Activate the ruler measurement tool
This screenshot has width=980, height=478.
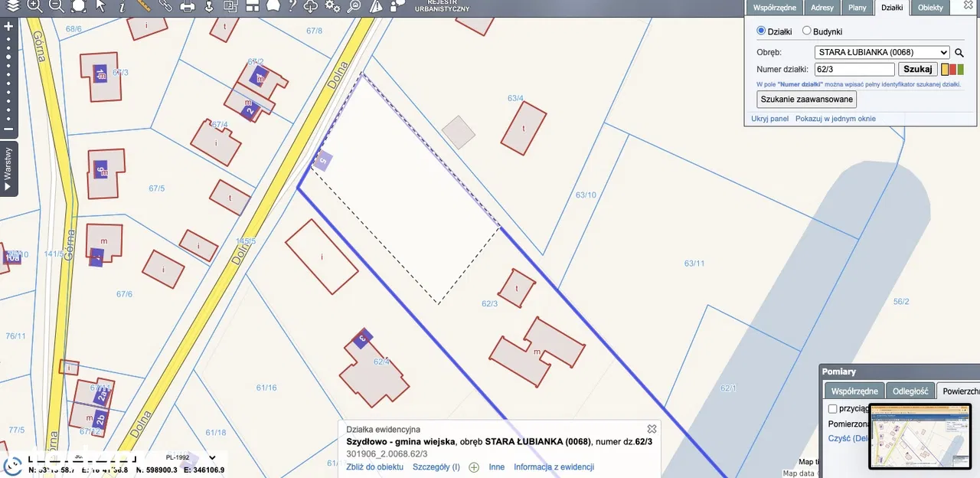pyautogui.click(x=143, y=5)
